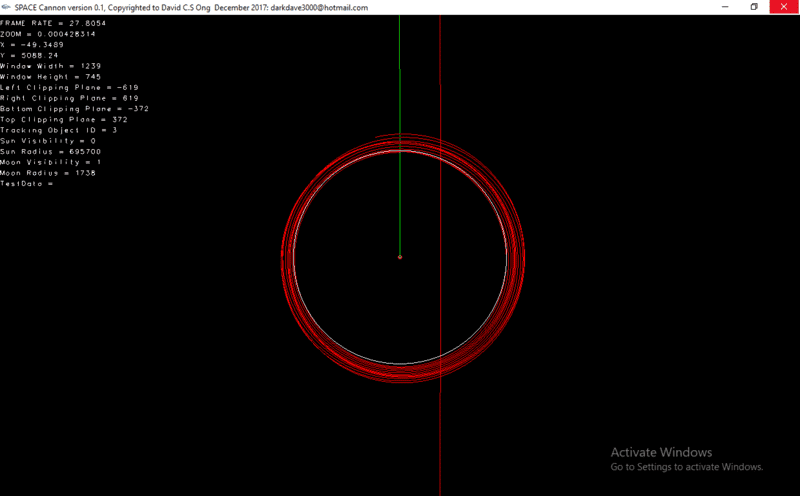Screen dimensions: 800x496
Task: Click the Tracking Object ID = 3 line
Action: pos(58,130)
